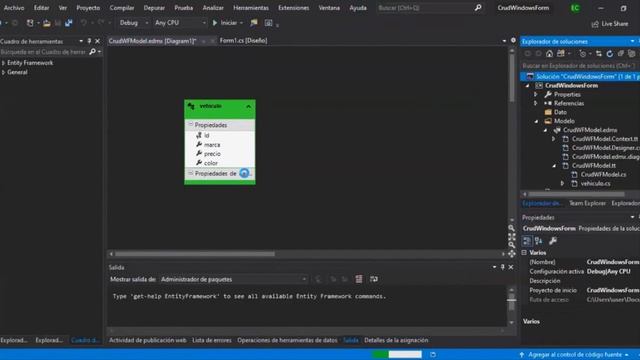Open the Proyecto menu
This screenshot has width=640, height=360.
point(88,8)
